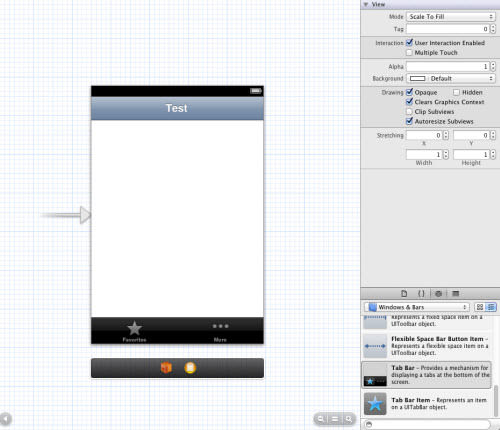
Task: Click the Stretching Width stepper
Action: coord(446,154)
